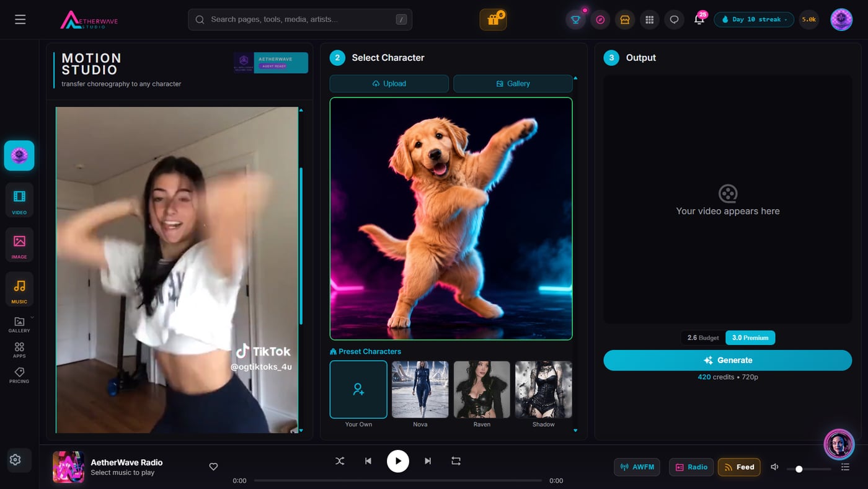Viewport: 868px width, 489px height.
Task: Expand the Gallery sidebar chevron
Action: 32,317
